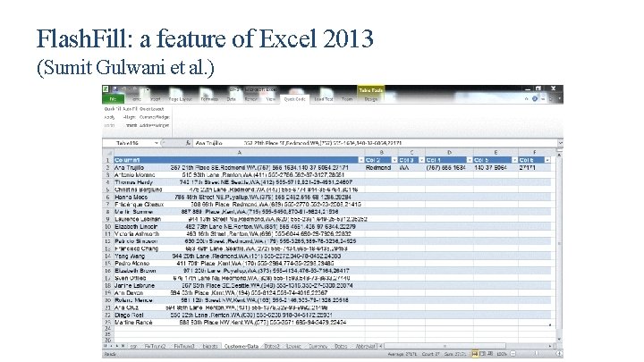644x362 pixels.
Task: Switch to Page Break Preview in status bar
Action: [490, 354]
